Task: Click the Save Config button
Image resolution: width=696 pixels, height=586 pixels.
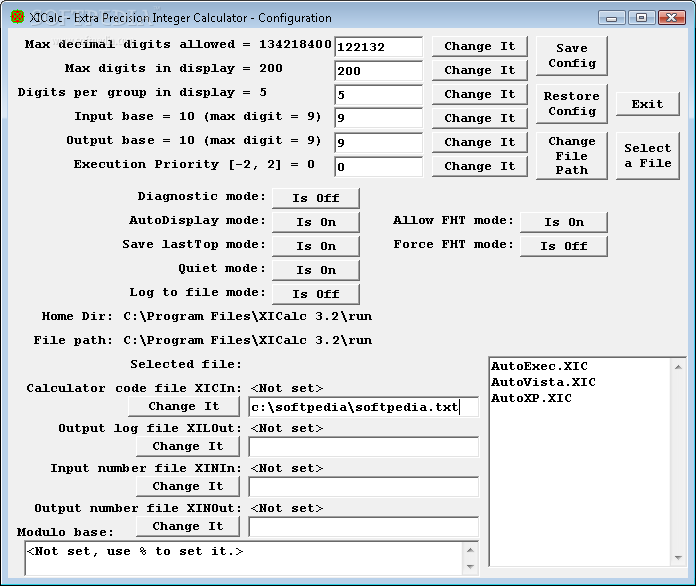Action: tap(572, 55)
